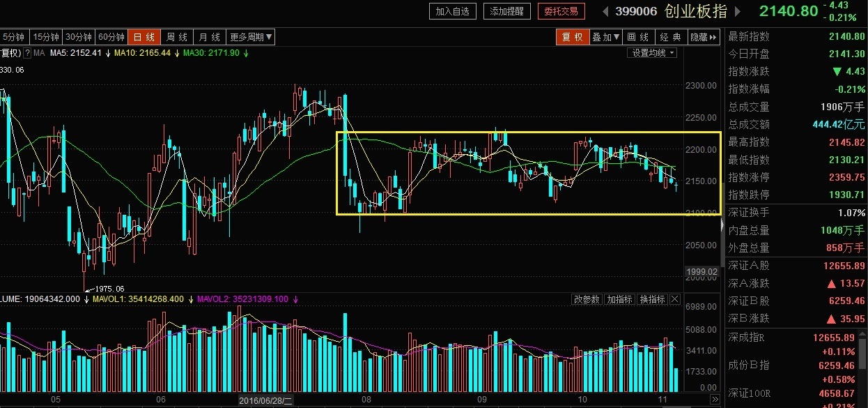This screenshot has width=868, height=408.
Task: Select the 日线 daily tab
Action: click(144, 37)
